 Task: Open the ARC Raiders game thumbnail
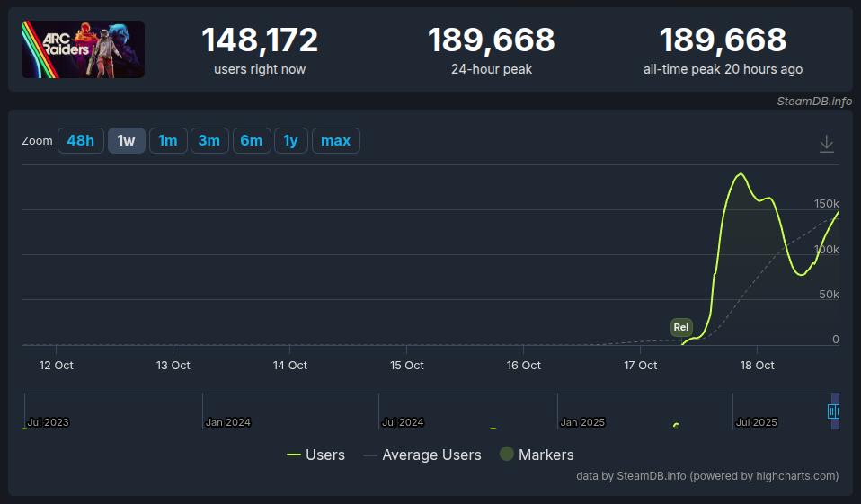(x=83, y=49)
